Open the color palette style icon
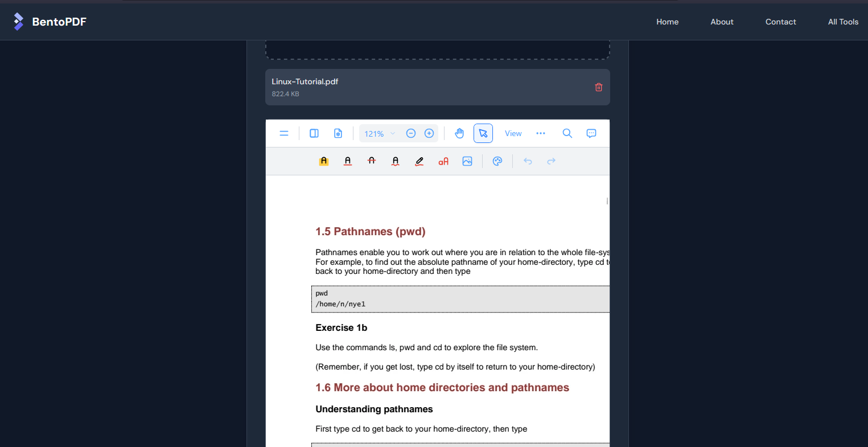The image size is (868, 447). pyautogui.click(x=497, y=161)
